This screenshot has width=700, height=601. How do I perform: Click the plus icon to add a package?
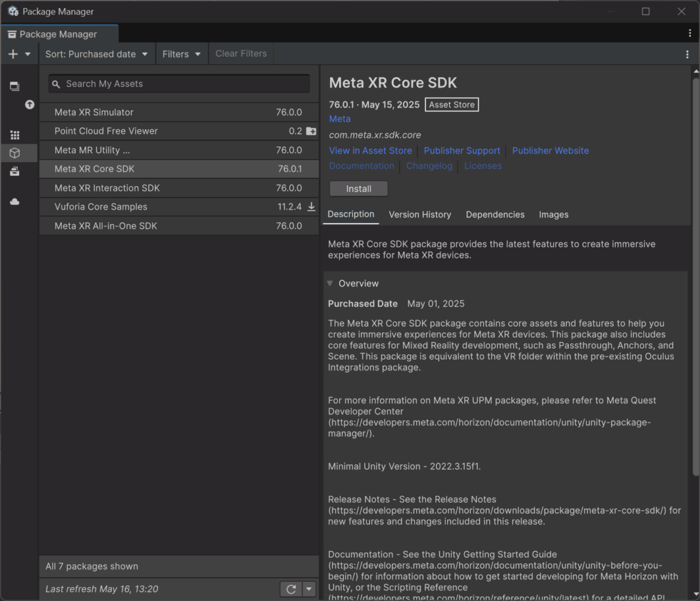click(x=13, y=54)
